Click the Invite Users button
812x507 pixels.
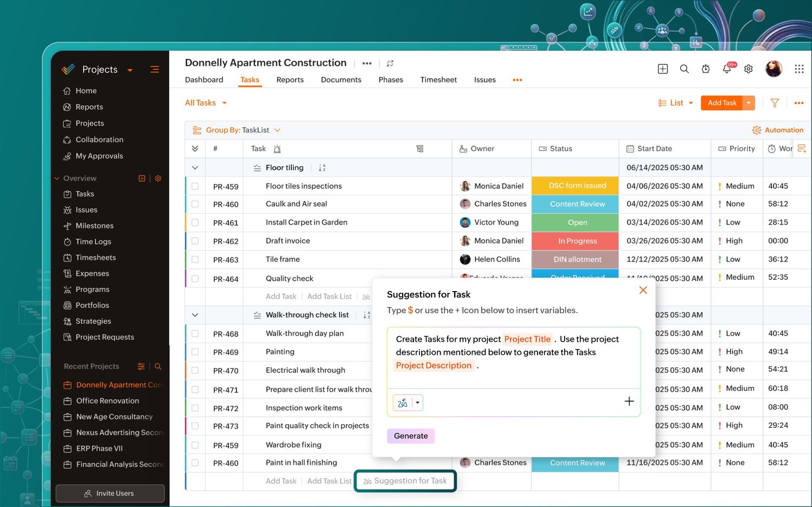pos(110,493)
